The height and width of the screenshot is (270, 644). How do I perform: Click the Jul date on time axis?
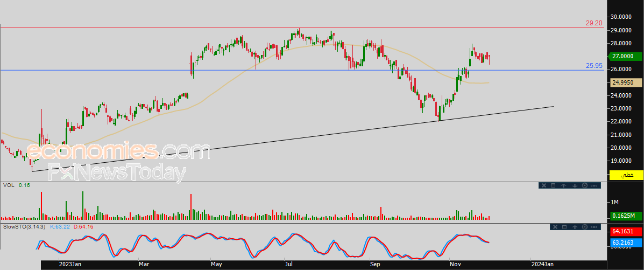(288, 264)
